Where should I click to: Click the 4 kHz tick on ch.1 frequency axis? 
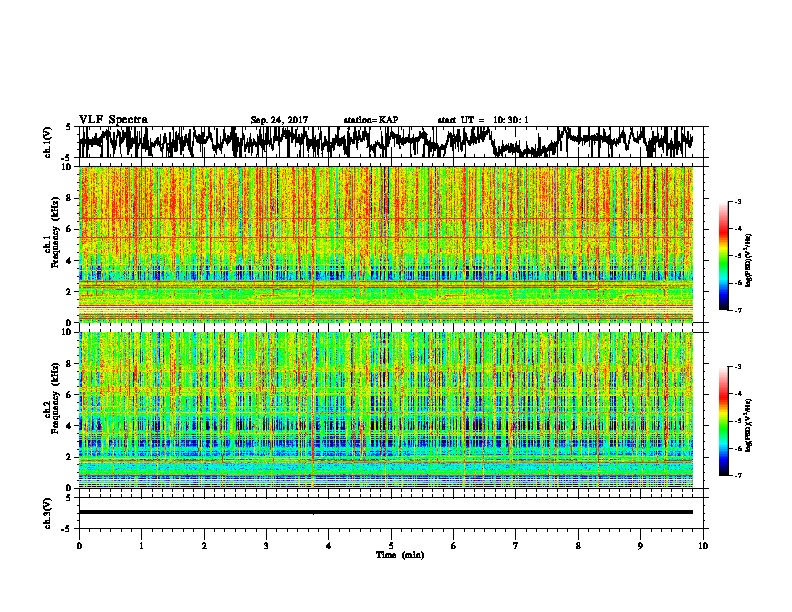70,261
